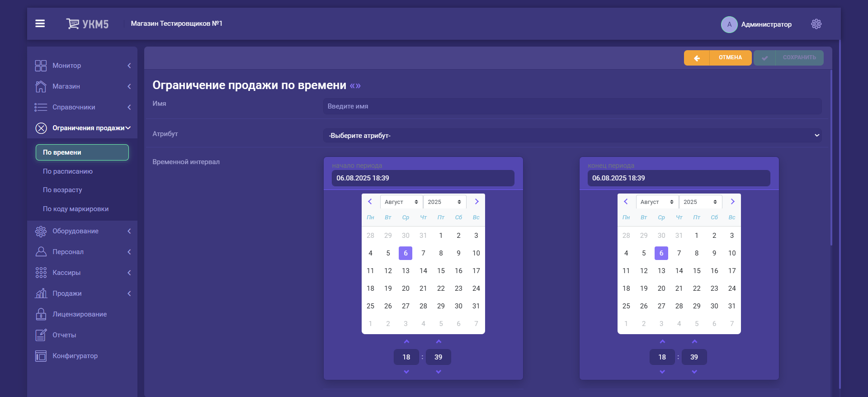
Task: Increase end period minutes
Action: click(x=694, y=341)
